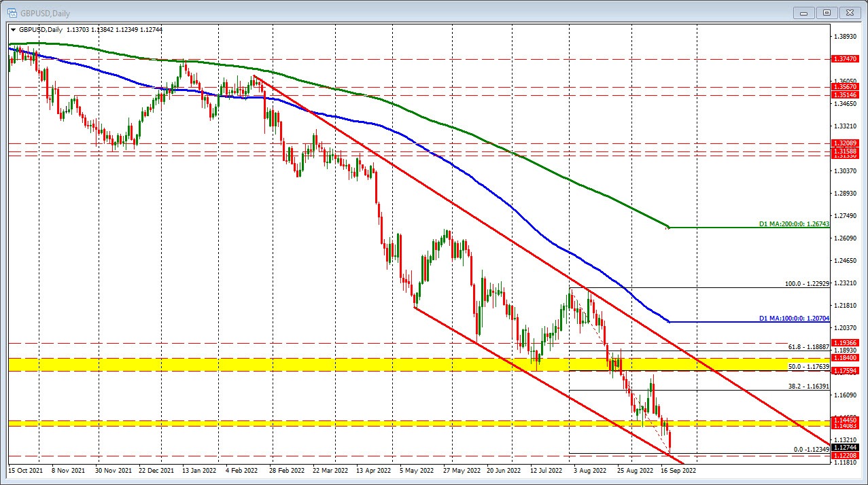Expand the triangle menu beside GBPUSD,Daily
This screenshot has height=485, width=868.
13,29
